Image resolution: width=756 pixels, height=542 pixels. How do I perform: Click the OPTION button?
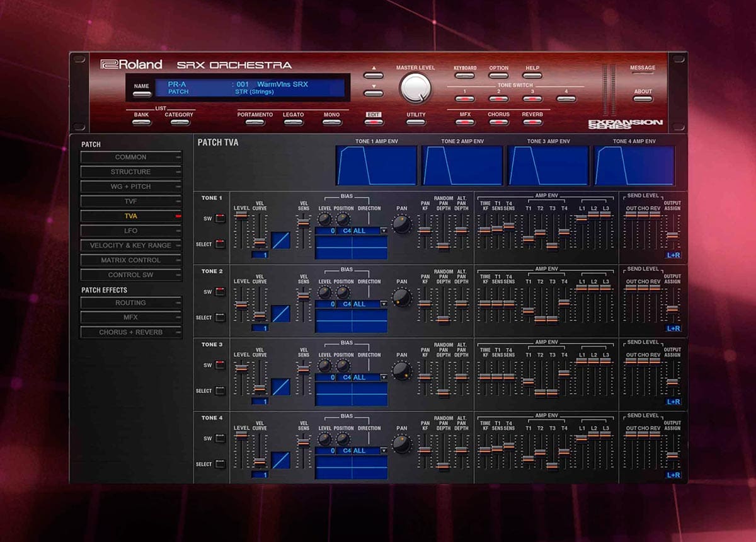pos(498,75)
